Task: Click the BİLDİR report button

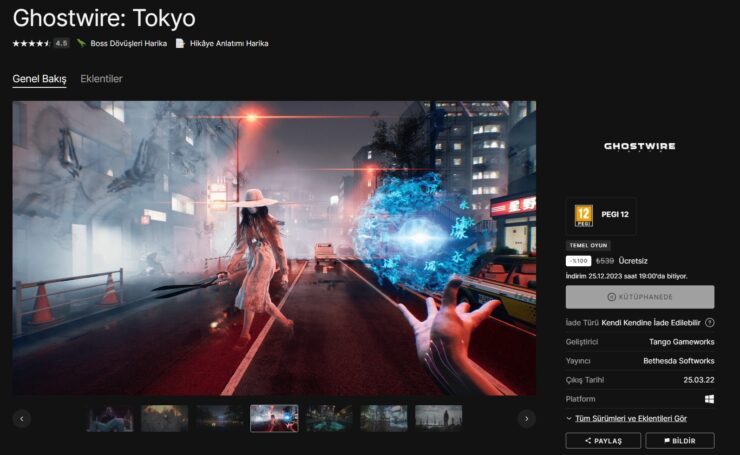Action: pos(680,441)
